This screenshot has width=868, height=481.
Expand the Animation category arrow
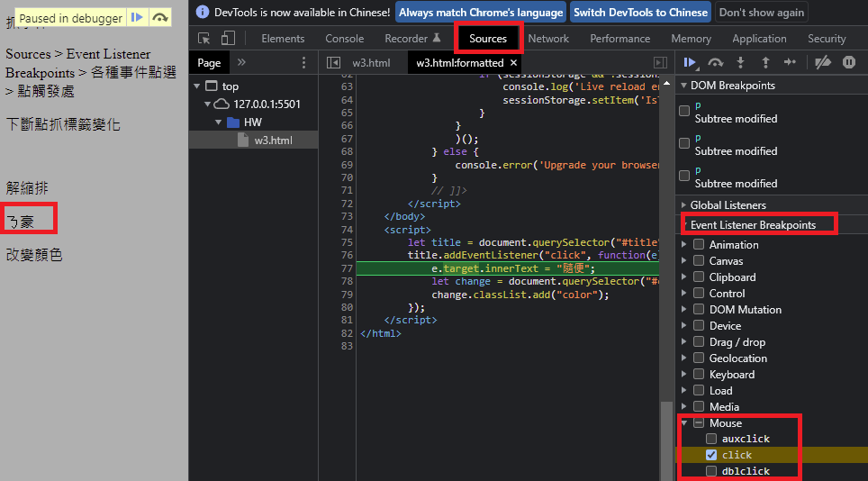(x=684, y=244)
